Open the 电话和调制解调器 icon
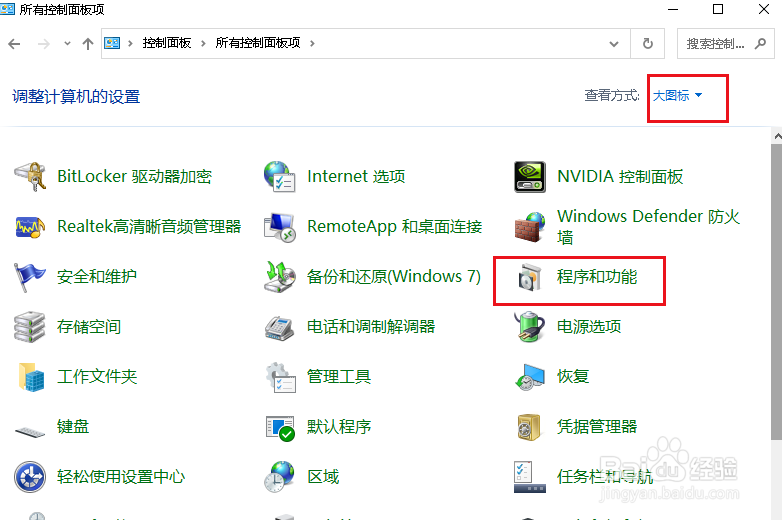782x520 pixels. point(280,327)
